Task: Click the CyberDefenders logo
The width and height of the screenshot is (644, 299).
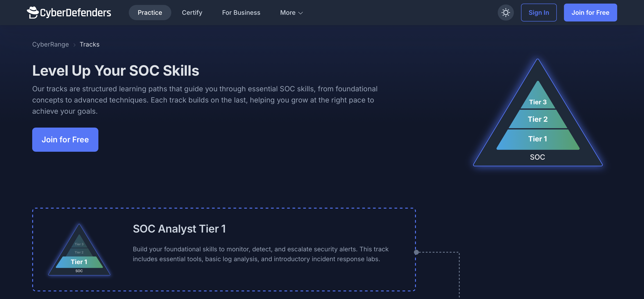Action: (69, 13)
